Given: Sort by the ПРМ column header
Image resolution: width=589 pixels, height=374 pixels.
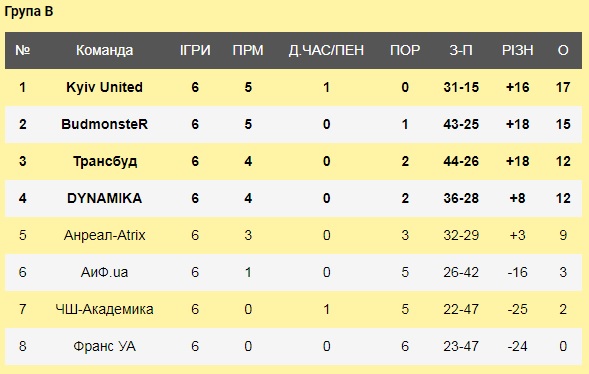Looking at the screenshot, I should (248, 50).
